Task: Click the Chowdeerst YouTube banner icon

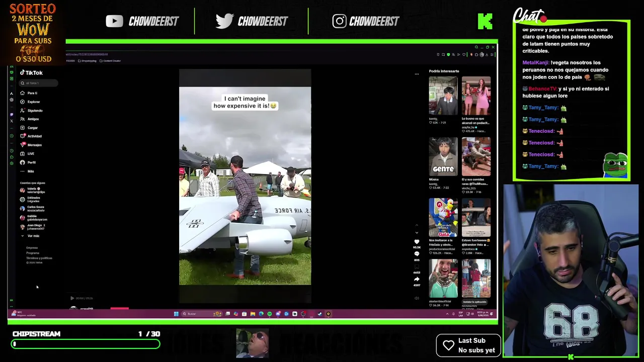Action: coord(114,21)
